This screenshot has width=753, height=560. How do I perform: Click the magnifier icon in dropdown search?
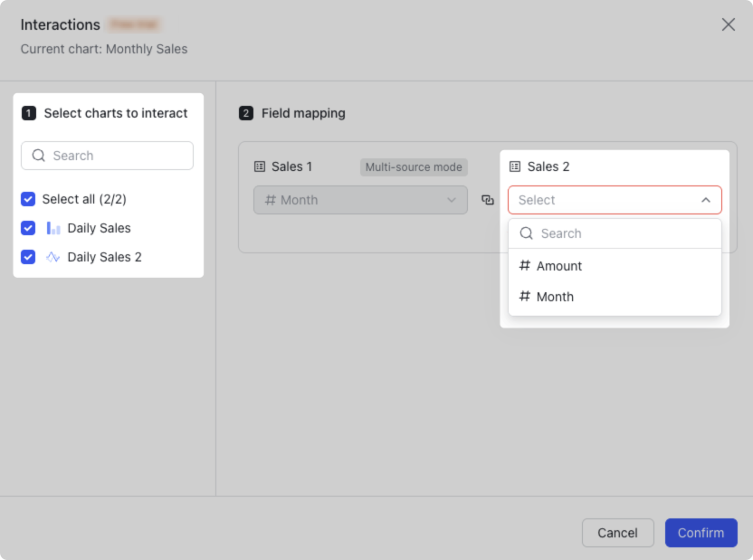[527, 233]
